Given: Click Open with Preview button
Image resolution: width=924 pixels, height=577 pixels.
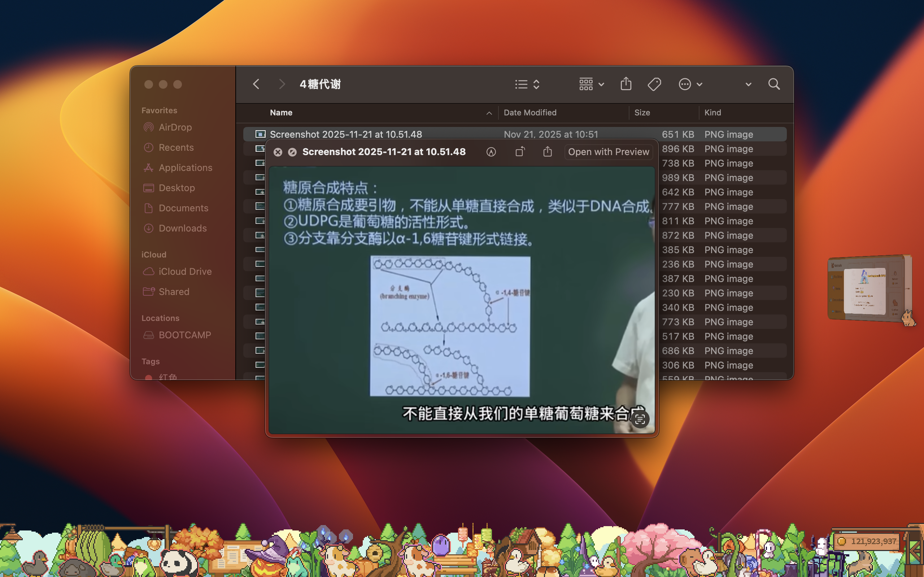Looking at the screenshot, I should click(x=608, y=152).
